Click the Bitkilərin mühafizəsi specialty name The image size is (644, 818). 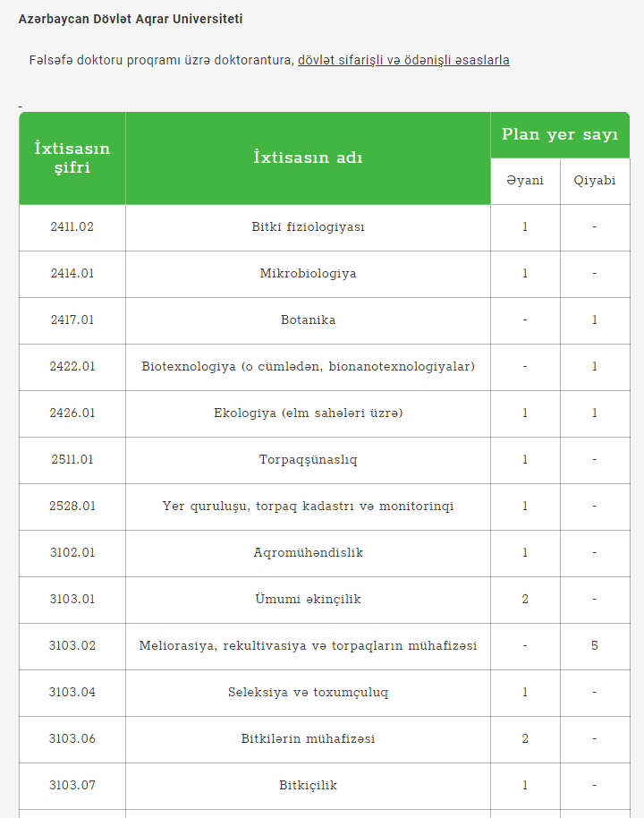tap(308, 739)
